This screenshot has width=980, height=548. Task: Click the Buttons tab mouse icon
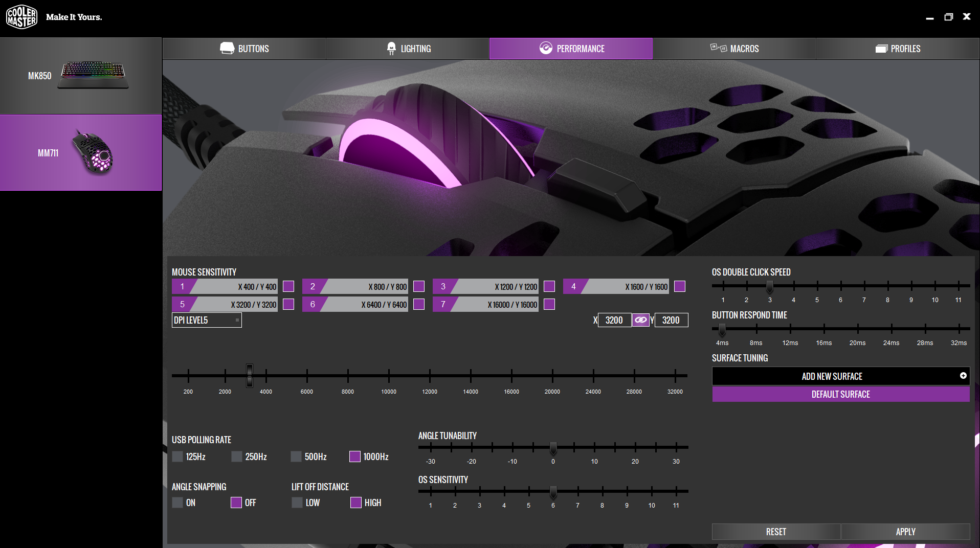tap(227, 49)
